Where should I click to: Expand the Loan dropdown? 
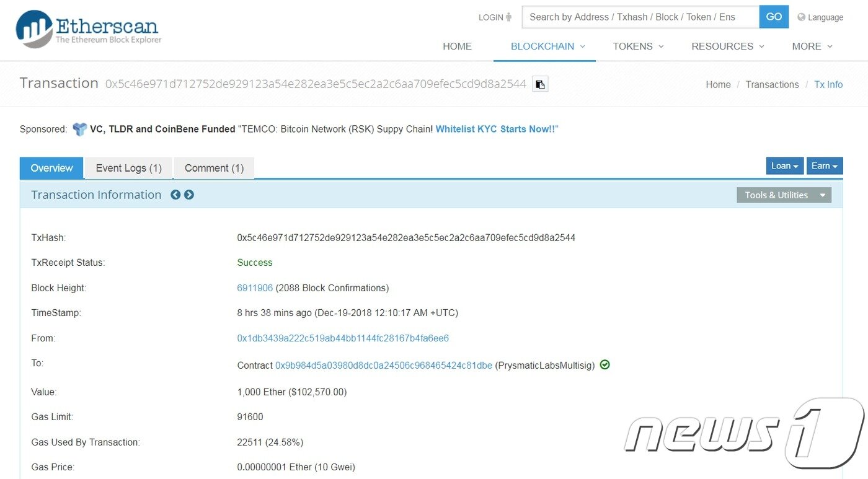click(784, 166)
